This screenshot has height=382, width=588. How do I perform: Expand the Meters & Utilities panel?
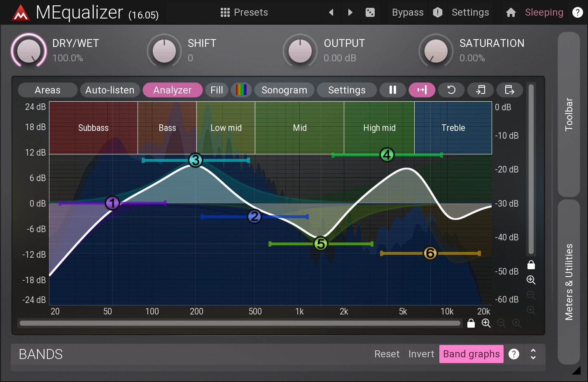click(x=569, y=282)
